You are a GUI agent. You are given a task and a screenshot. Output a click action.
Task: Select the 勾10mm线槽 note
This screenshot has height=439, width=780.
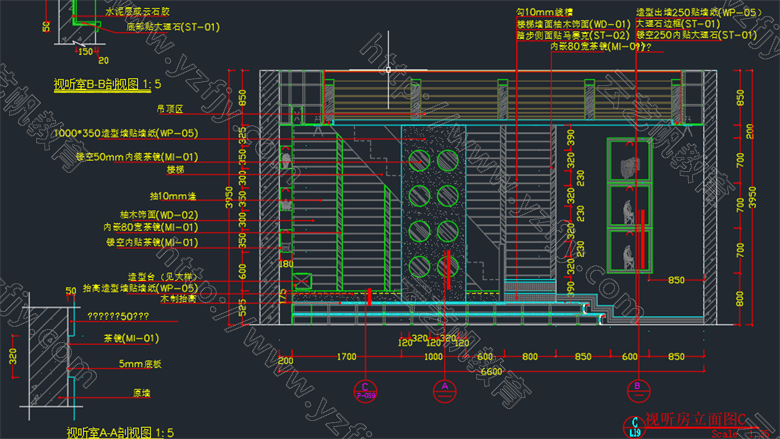pyautogui.click(x=544, y=12)
